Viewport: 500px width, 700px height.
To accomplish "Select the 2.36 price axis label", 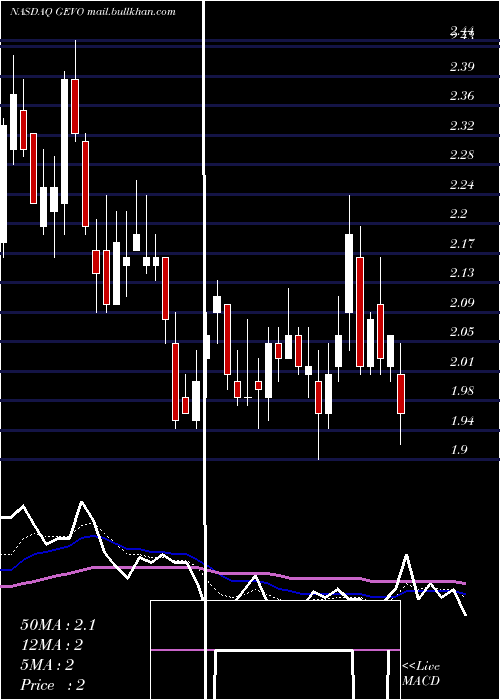I will (462, 96).
